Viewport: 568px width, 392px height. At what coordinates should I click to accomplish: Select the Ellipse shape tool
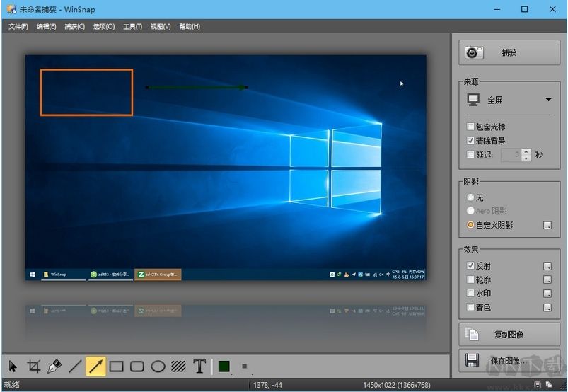[x=158, y=367]
